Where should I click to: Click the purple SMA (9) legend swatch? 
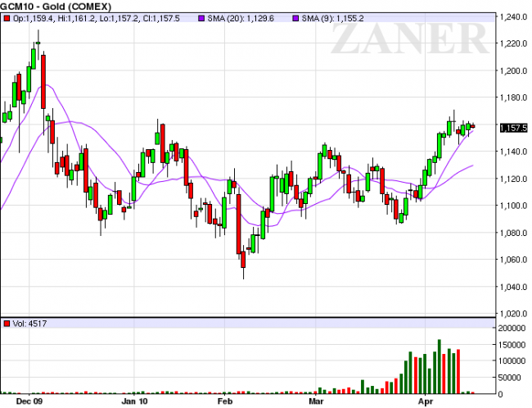point(295,18)
